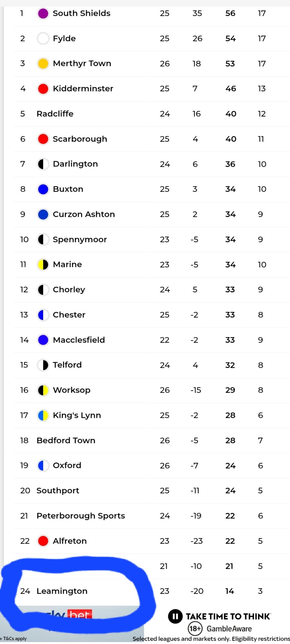Click King's Lynn blue-yellow badge
Image resolution: width=290 pixels, height=644 pixels.
point(43,415)
